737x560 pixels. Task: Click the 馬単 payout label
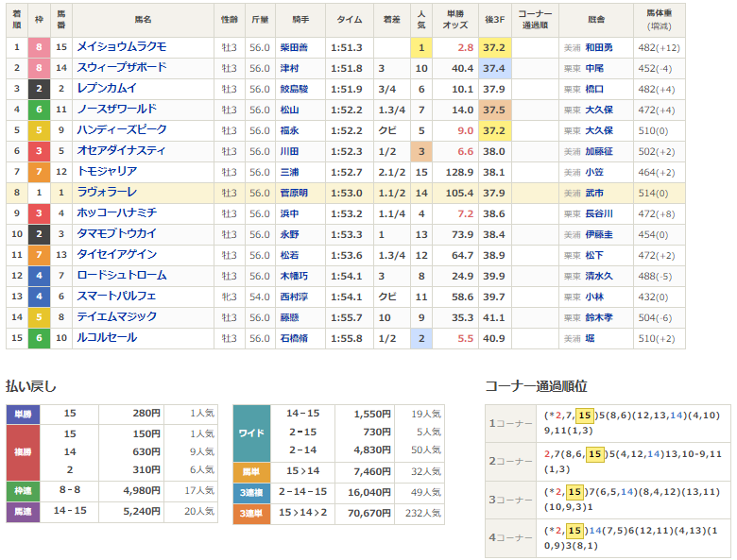(x=251, y=472)
